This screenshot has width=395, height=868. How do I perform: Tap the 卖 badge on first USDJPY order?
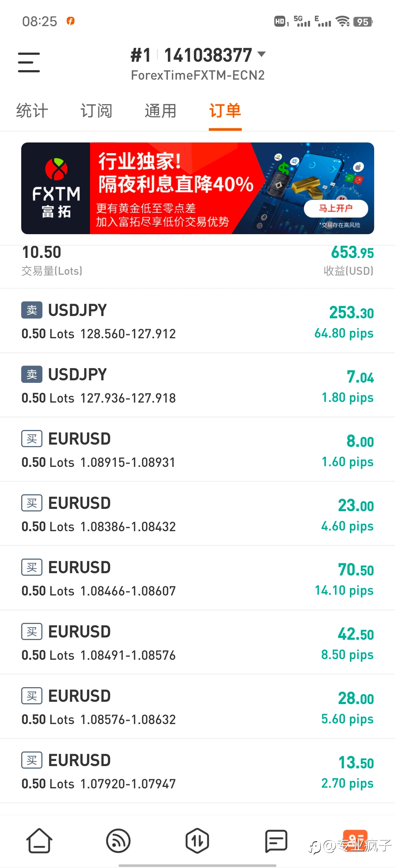pyautogui.click(x=32, y=310)
